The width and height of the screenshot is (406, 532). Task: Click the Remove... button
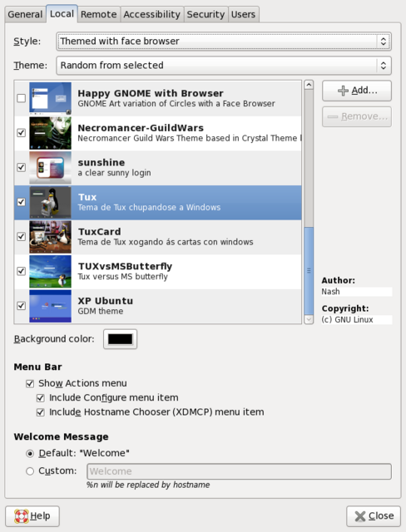click(357, 116)
